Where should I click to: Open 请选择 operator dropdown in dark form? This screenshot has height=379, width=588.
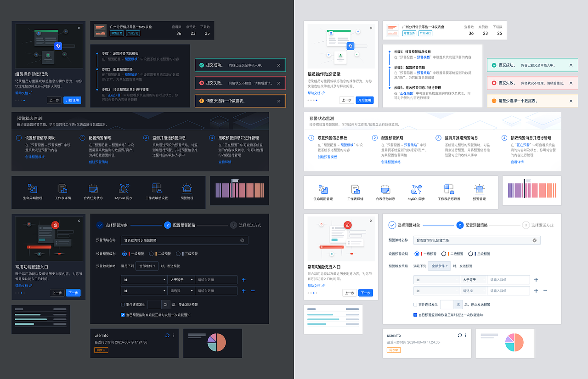(181, 291)
